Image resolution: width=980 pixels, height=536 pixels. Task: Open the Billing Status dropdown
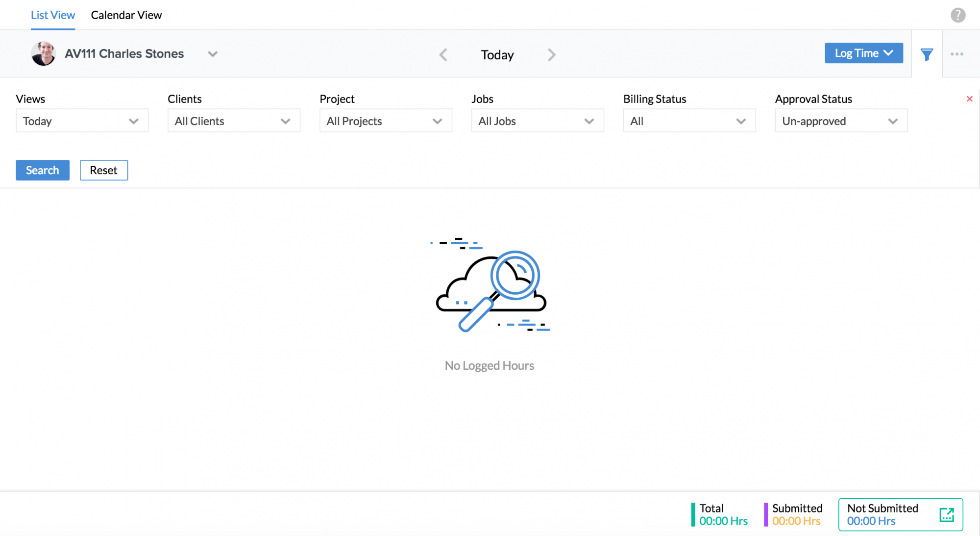689,121
